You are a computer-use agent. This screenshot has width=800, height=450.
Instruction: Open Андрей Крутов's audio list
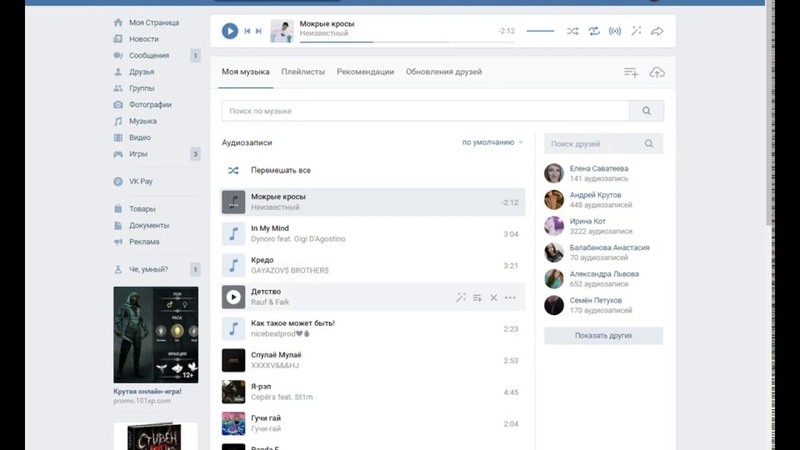click(595, 195)
